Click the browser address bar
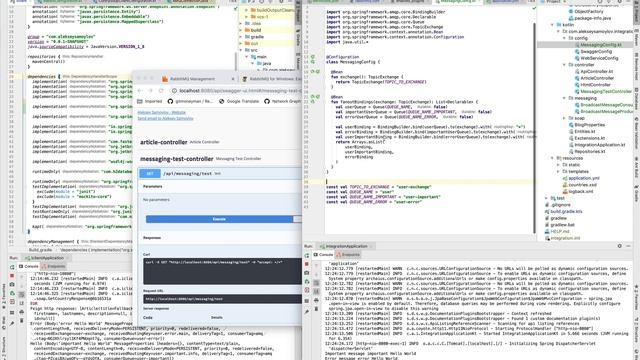Image resolution: width=640 pixels, height=360 pixels. 237,91
